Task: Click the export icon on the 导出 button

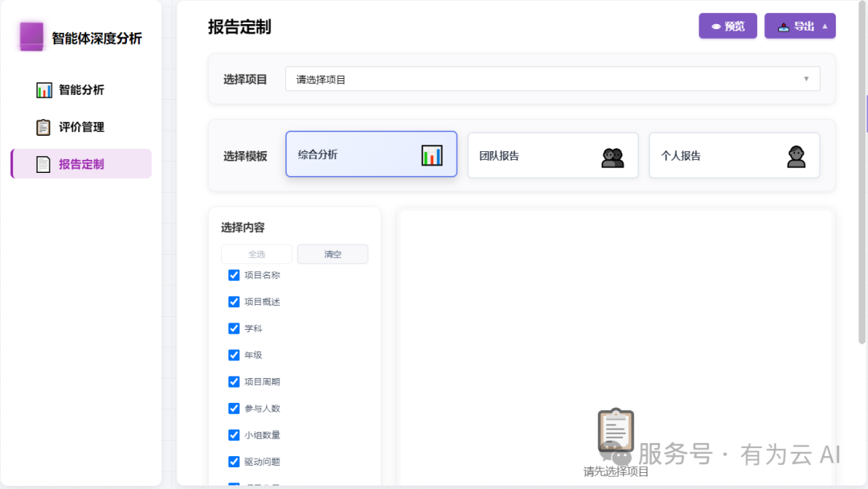Action: point(783,25)
